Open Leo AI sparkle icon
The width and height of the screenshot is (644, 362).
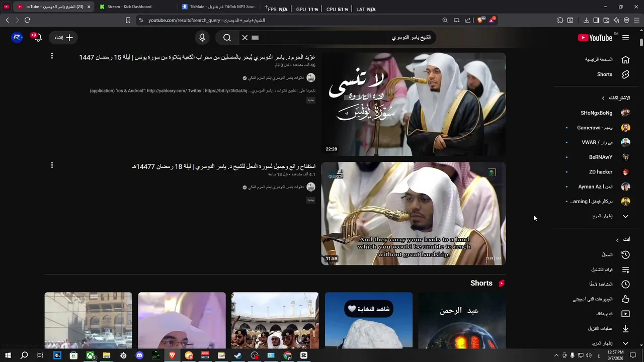pyautogui.click(x=616, y=20)
